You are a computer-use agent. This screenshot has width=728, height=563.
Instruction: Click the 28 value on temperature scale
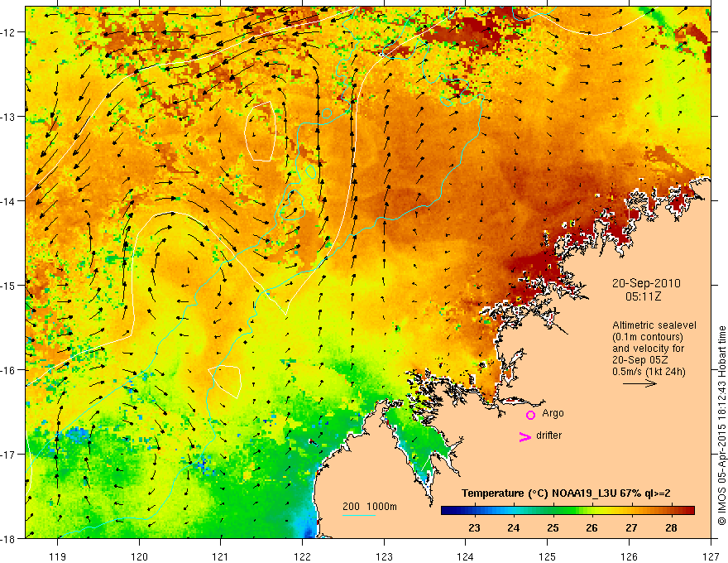(671, 527)
